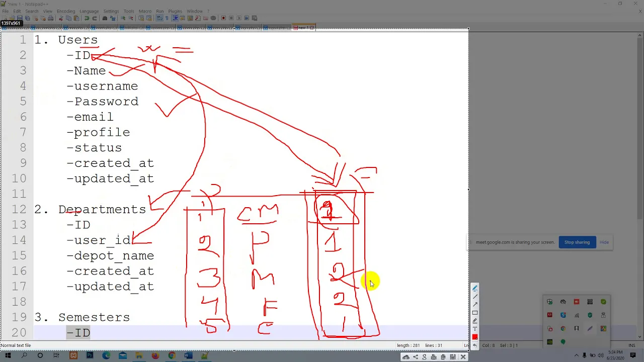Open the Settings menu

[111, 11]
